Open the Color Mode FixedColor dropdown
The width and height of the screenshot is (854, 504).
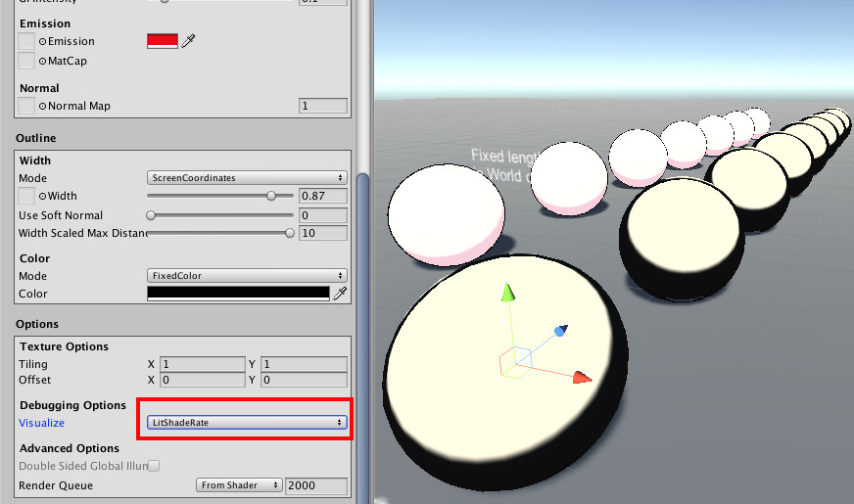click(247, 276)
